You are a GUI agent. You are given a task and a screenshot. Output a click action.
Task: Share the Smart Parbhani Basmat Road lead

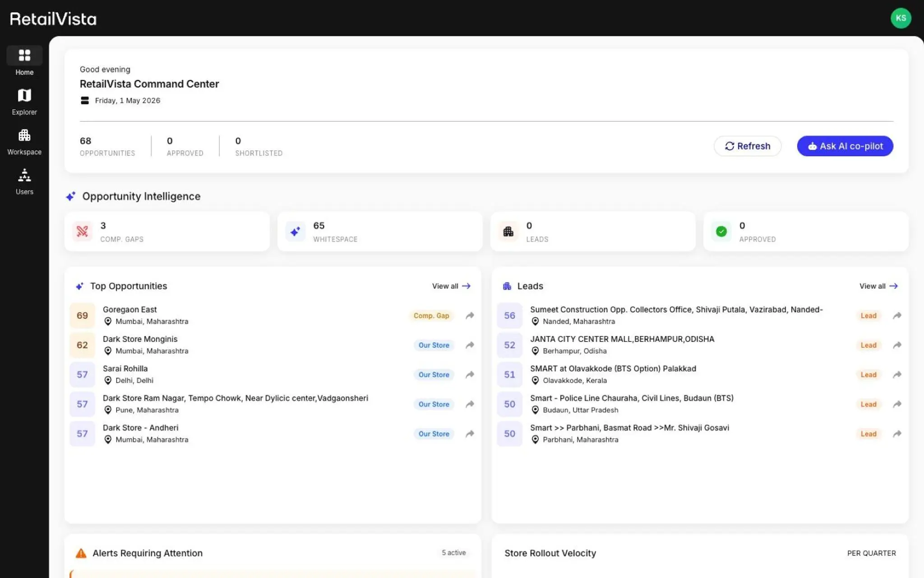click(x=897, y=433)
